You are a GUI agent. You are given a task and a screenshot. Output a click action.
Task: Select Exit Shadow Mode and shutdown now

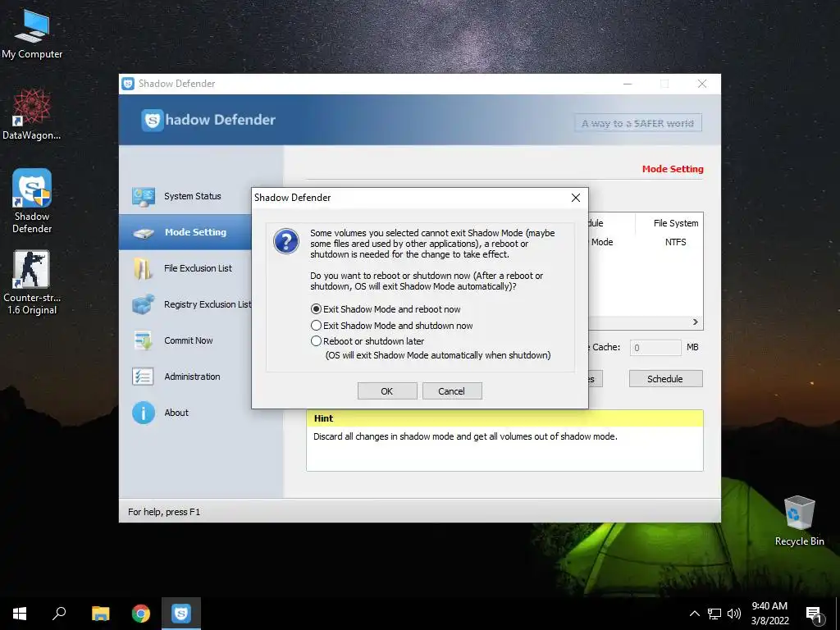(x=392, y=325)
